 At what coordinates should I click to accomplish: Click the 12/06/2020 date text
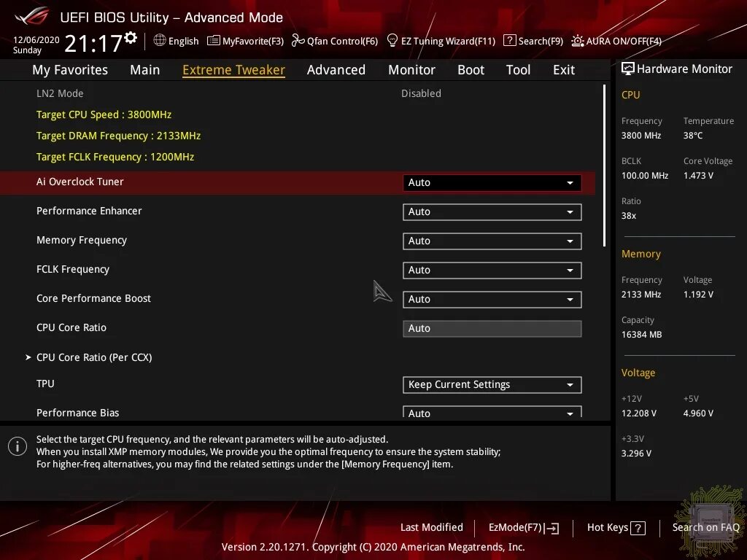point(36,40)
